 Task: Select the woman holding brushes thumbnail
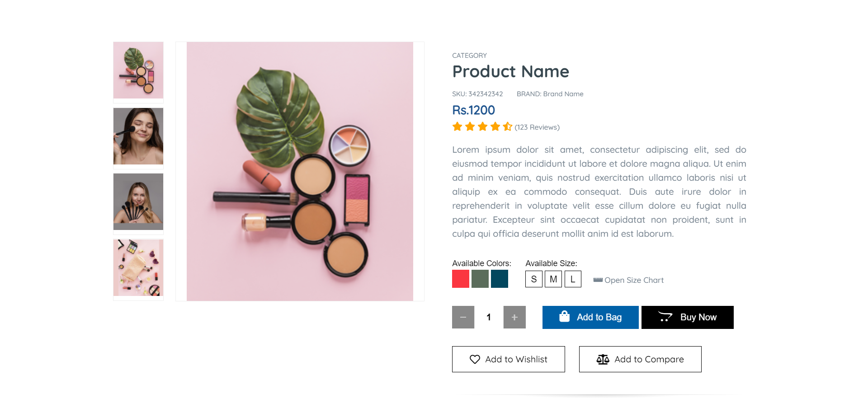click(x=138, y=202)
